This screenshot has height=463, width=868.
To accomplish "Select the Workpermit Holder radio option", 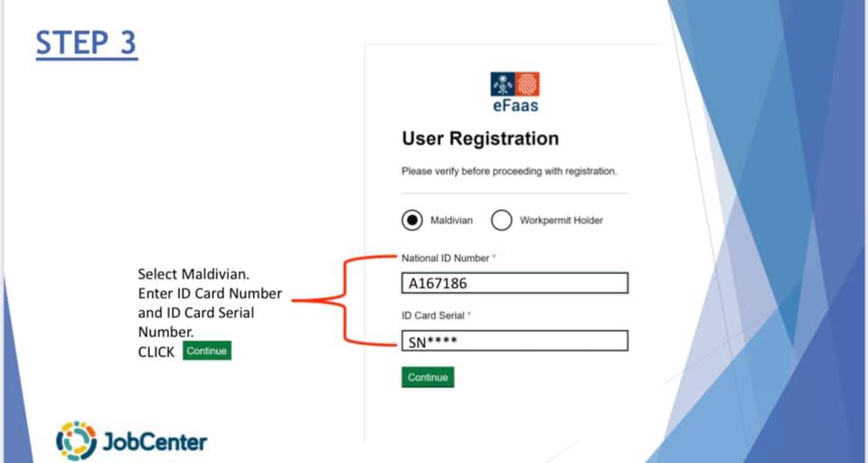I will [502, 221].
